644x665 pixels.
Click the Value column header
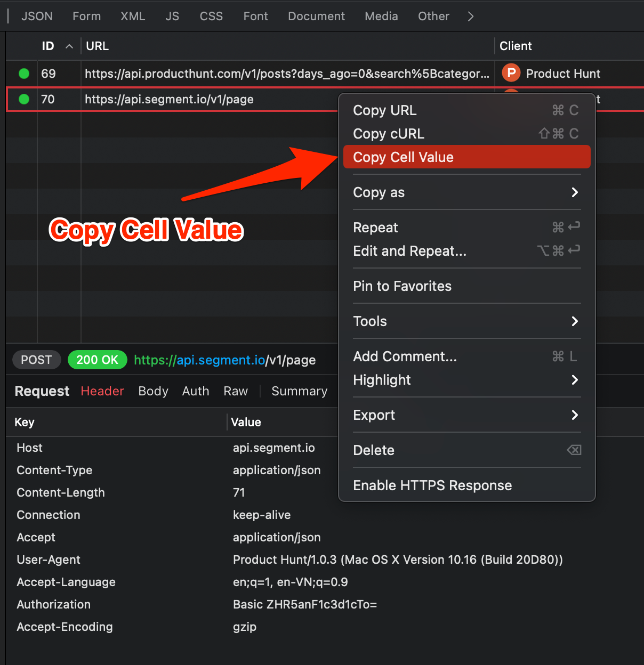tap(246, 423)
